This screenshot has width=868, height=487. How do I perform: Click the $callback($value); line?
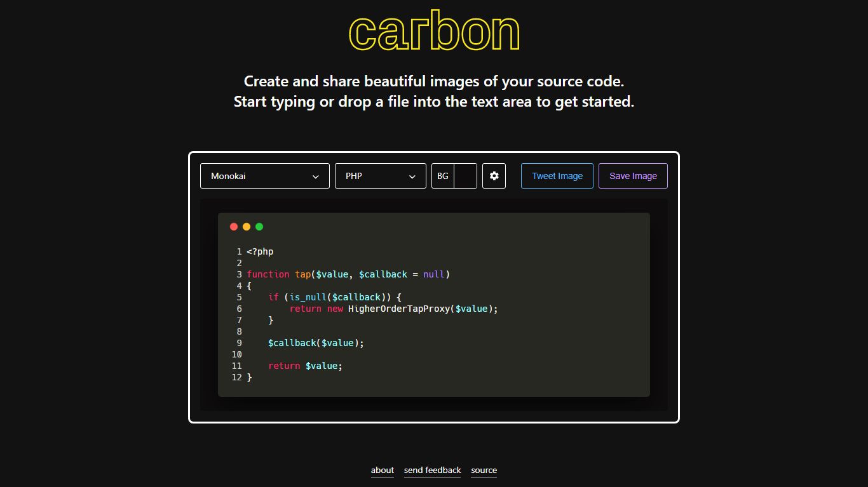point(316,343)
